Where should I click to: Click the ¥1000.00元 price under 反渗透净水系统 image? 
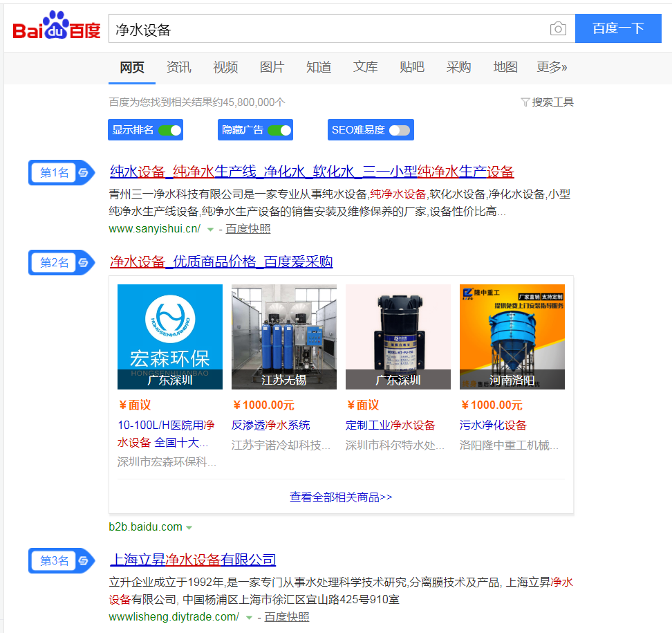263,405
